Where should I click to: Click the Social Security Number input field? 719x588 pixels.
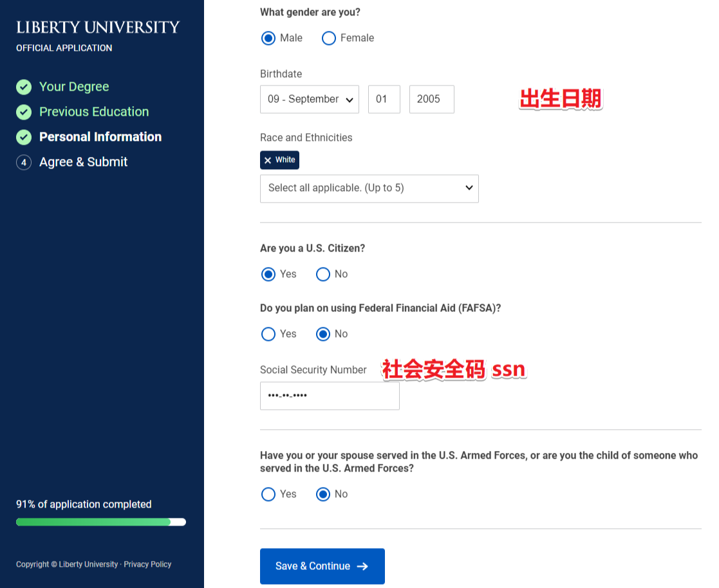pyautogui.click(x=330, y=396)
